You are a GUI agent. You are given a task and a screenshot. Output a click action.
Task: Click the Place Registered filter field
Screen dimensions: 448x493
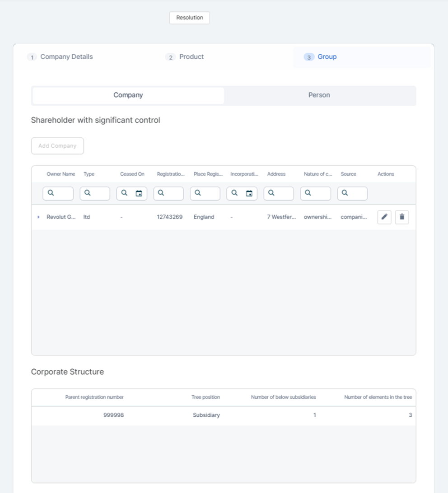pyautogui.click(x=210, y=193)
